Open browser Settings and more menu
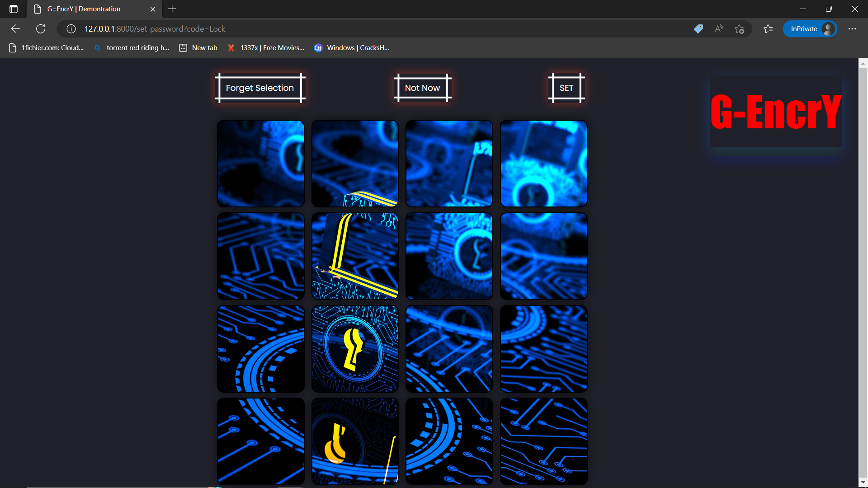 (852, 29)
